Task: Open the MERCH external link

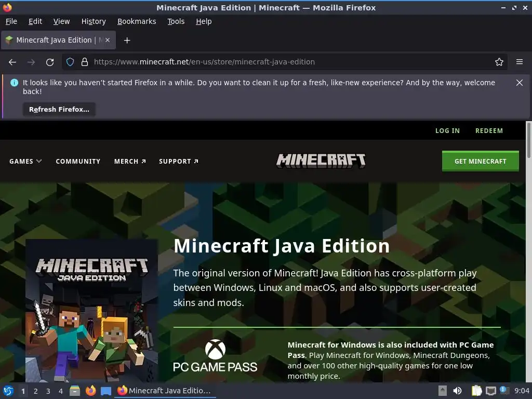Action: (x=130, y=162)
